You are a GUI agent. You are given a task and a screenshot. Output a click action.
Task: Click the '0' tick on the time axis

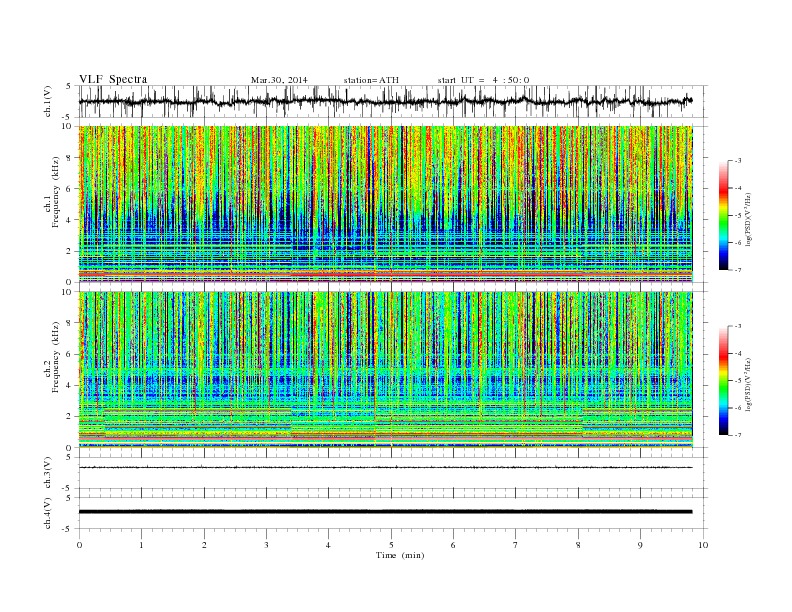point(79,545)
